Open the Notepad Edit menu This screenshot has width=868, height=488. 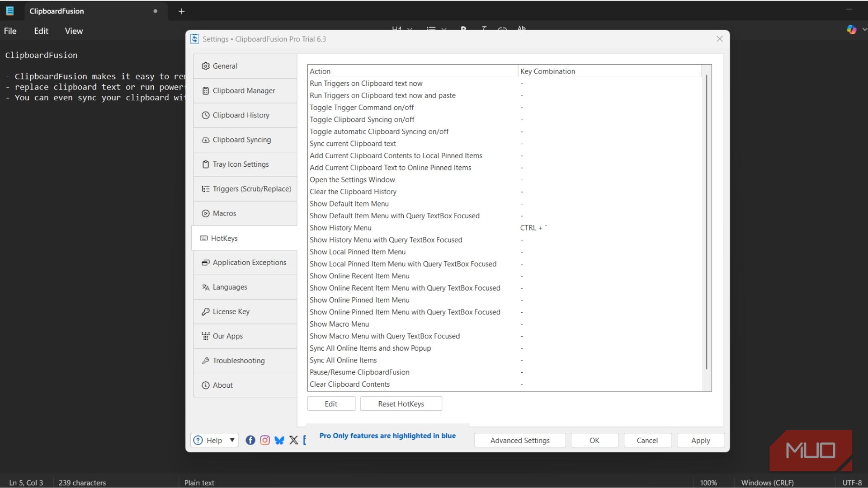(x=41, y=31)
